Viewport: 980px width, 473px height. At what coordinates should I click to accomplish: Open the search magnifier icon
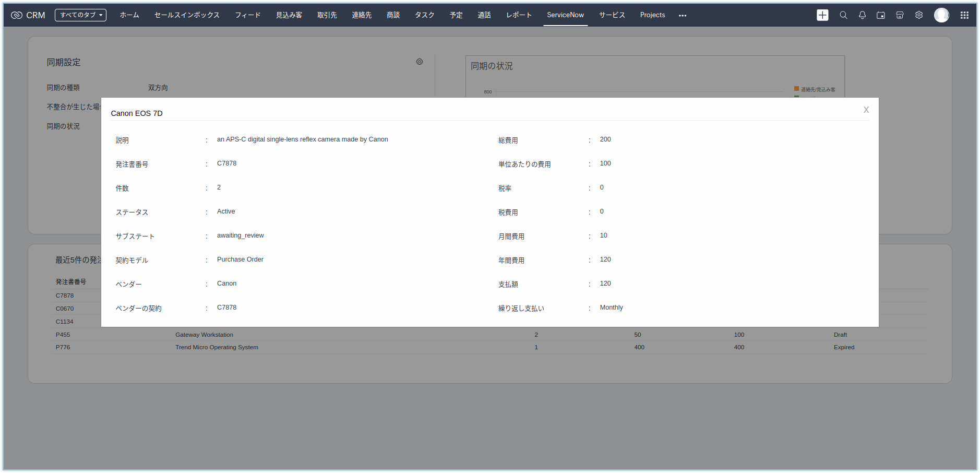843,15
